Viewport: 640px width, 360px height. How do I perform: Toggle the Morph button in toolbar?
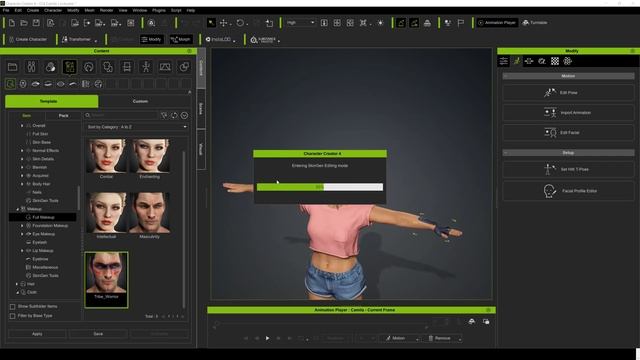coord(181,39)
